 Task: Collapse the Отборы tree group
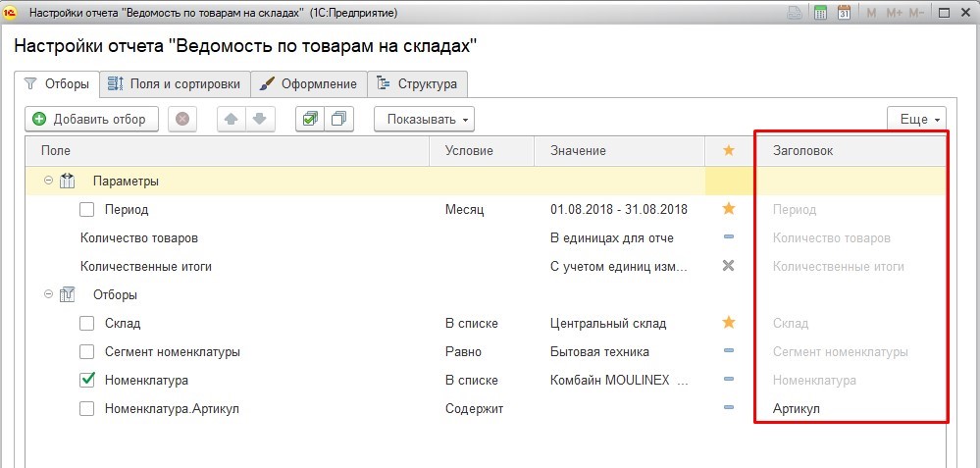[x=48, y=294]
